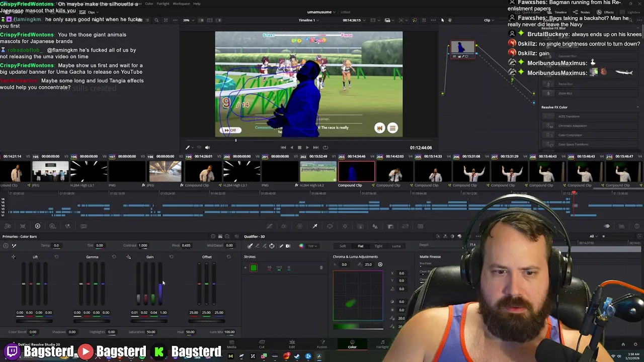This screenshot has height=362, width=644.
Task: Switch to the Edit page
Action: point(292,344)
